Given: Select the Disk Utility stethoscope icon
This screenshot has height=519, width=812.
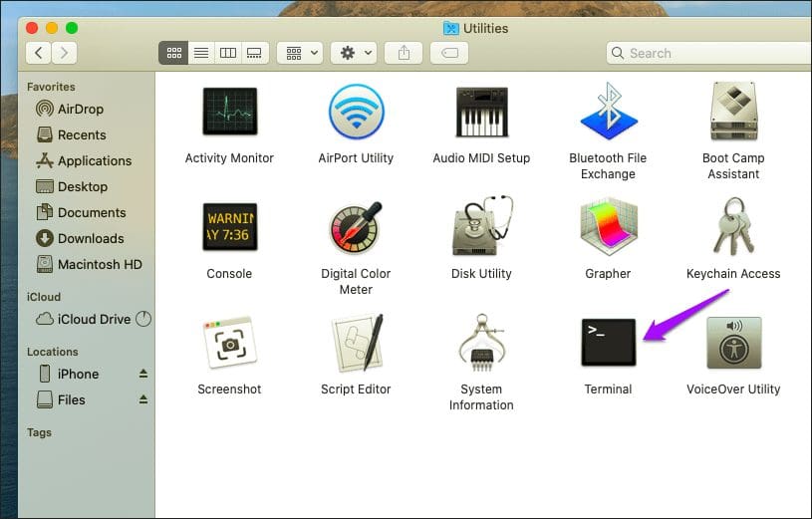Looking at the screenshot, I should point(481,225).
